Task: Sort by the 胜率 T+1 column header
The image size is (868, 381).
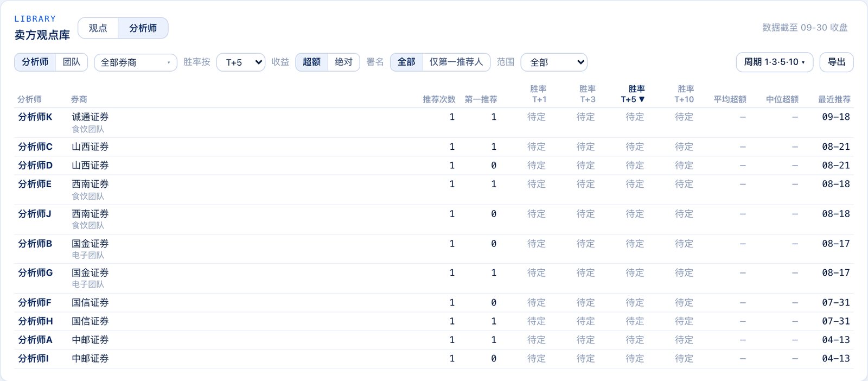Action: tap(538, 94)
